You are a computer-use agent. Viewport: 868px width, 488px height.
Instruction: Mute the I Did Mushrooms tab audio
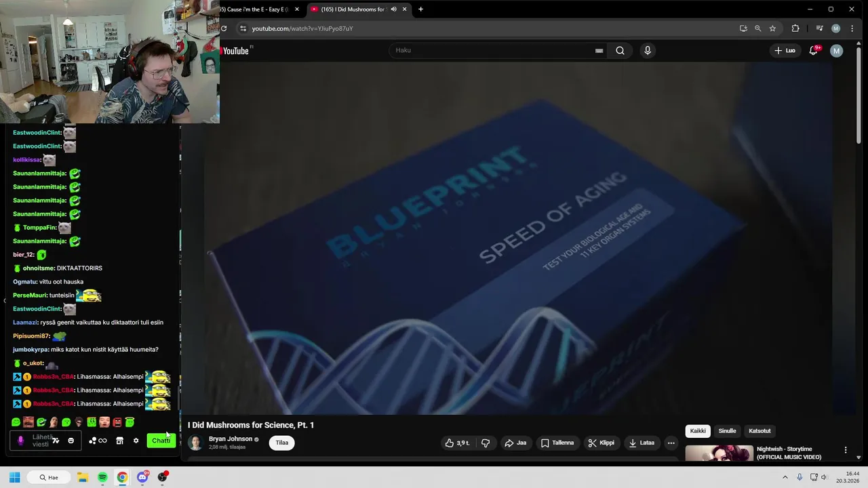pyautogui.click(x=393, y=9)
